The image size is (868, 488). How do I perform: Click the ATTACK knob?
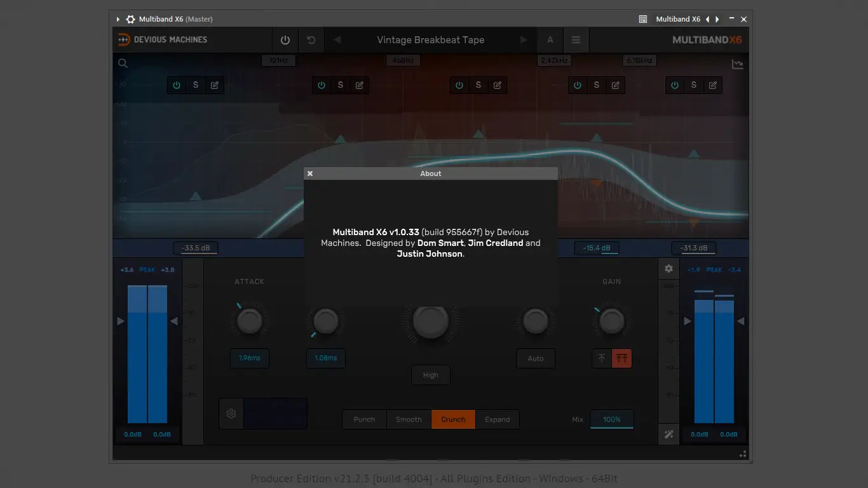[x=250, y=322]
